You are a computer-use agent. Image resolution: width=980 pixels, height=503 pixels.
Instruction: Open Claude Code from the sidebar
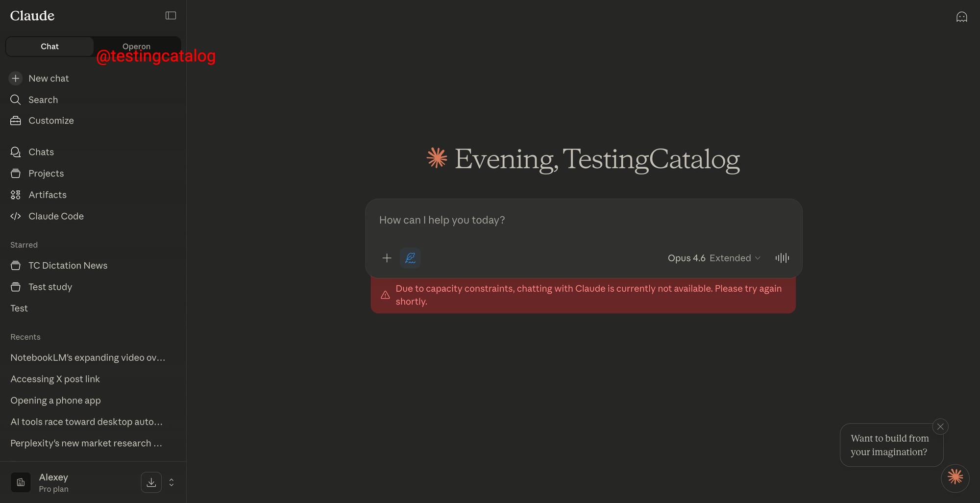(56, 216)
